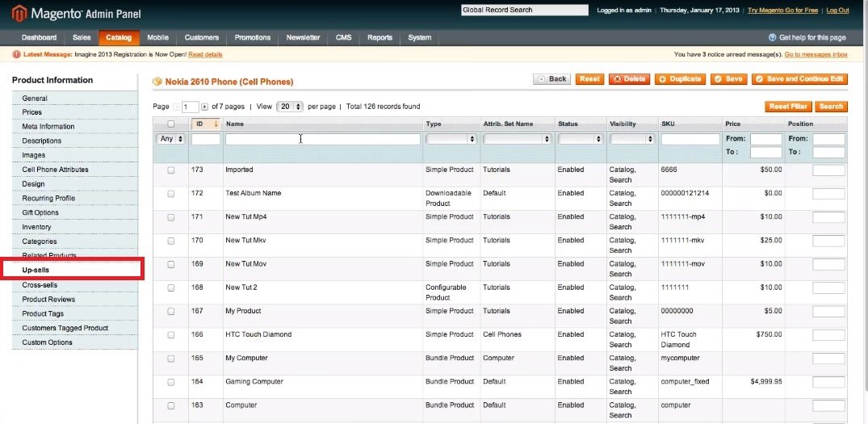Change the View per page dropdown
The image size is (868, 424).
(290, 107)
